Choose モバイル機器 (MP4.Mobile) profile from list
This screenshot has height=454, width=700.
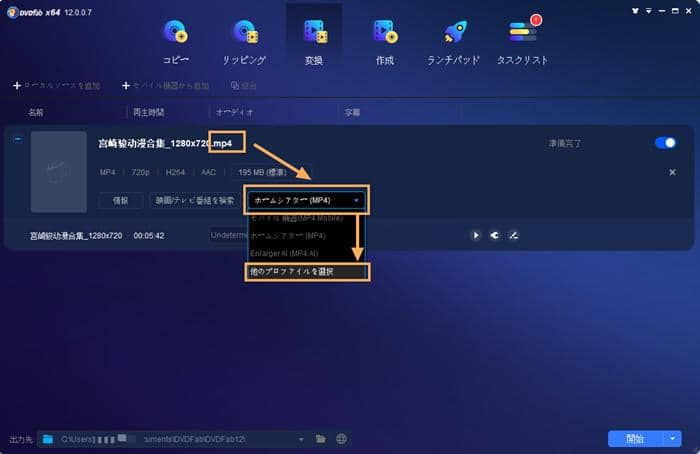[306, 218]
